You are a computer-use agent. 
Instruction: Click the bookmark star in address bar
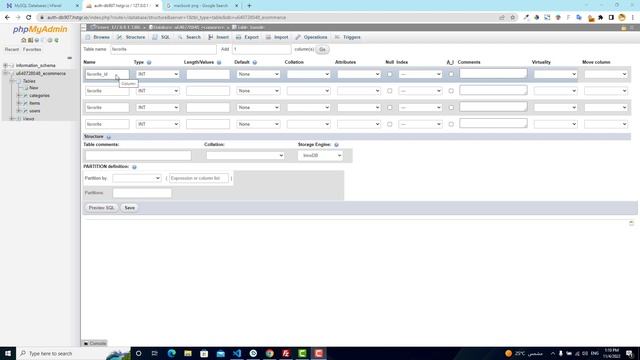click(x=513, y=18)
